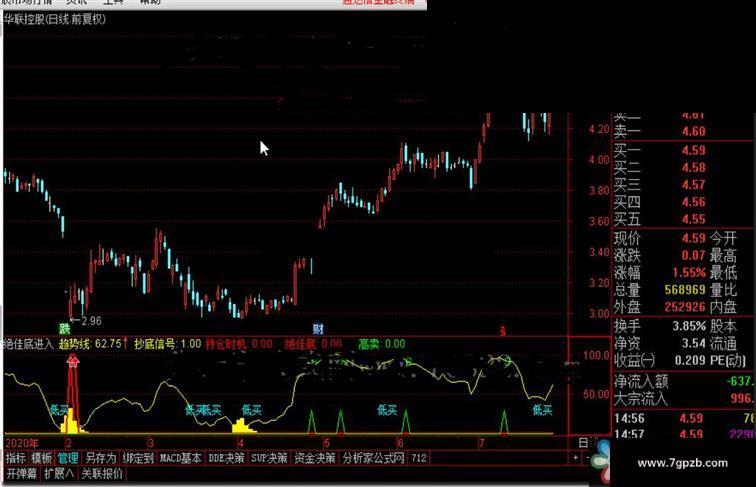Click month marker 7 on the time axis
The image size is (756, 487).
click(481, 443)
